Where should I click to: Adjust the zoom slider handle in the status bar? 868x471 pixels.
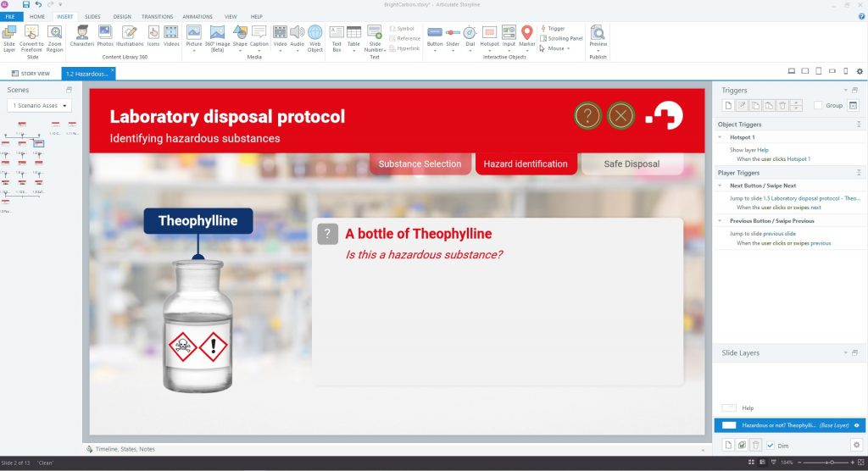pyautogui.click(x=831, y=463)
